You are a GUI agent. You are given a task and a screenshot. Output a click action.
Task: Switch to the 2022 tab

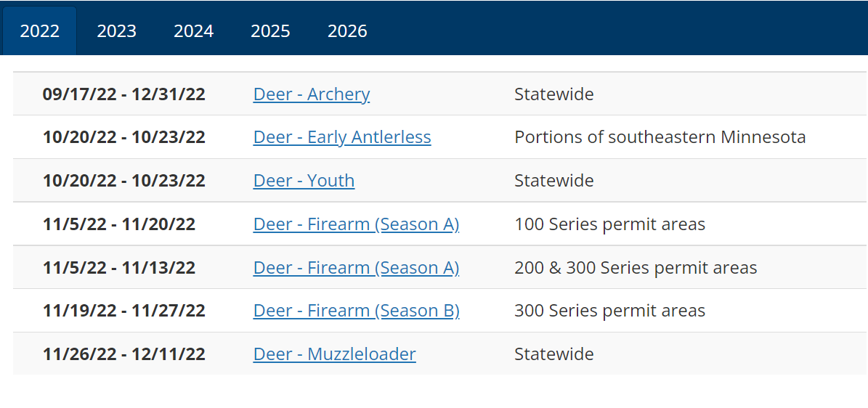point(39,30)
